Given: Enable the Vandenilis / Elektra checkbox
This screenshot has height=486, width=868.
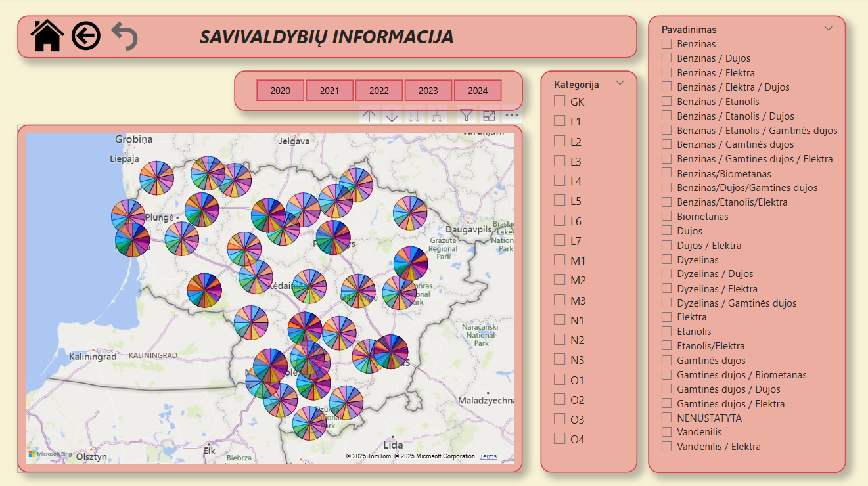Looking at the screenshot, I should tap(667, 447).
